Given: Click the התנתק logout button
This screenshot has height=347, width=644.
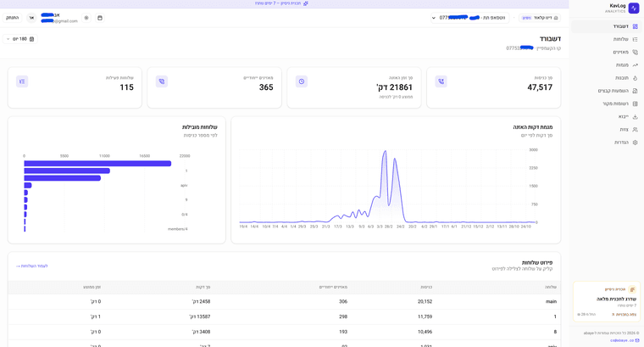Looking at the screenshot, I should (12, 17).
